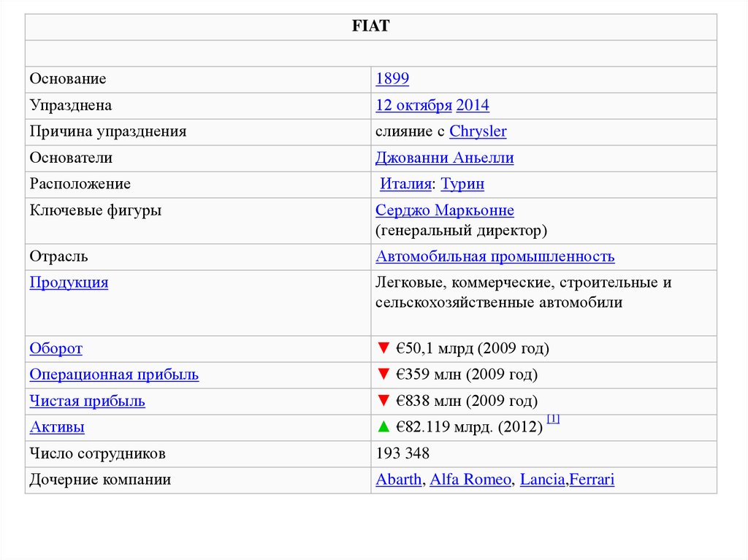Click the red down arrow beside €359 млн
The image size is (748, 560).
[383, 374]
